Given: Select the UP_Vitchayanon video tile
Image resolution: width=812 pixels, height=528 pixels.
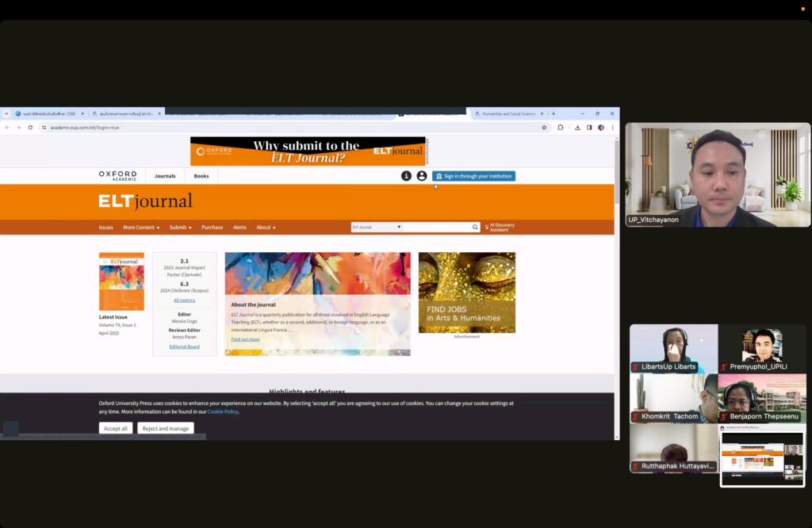Looking at the screenshot, I should (718, 174).
